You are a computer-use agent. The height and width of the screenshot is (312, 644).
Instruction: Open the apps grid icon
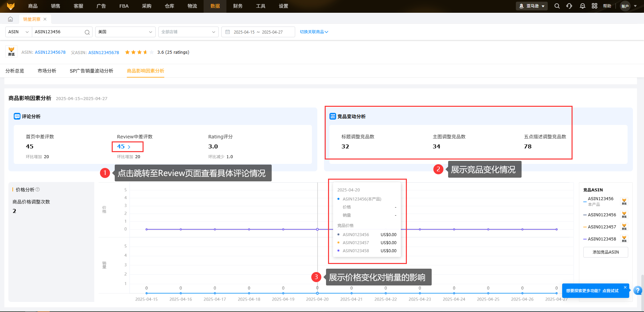(x=594, y=6)
